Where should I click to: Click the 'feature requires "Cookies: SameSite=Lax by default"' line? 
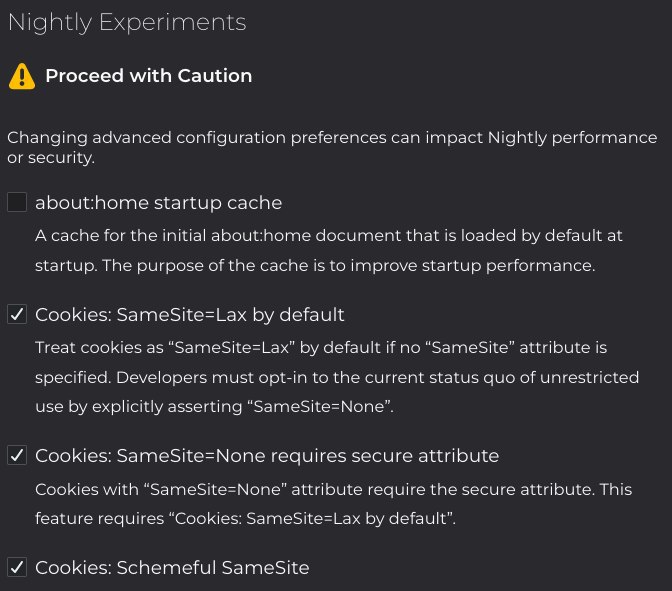coord(246,519)
